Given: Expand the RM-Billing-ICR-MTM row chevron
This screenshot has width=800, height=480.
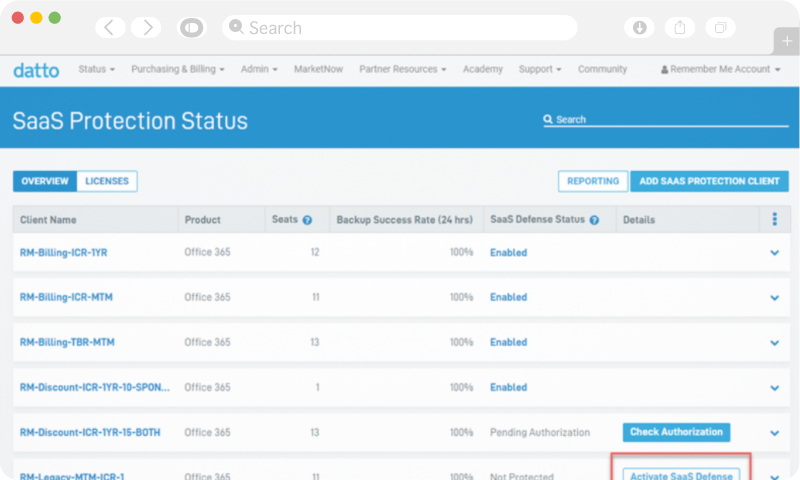Looking at the screenshot, I should pyautogui.click(x=774, y=298).
